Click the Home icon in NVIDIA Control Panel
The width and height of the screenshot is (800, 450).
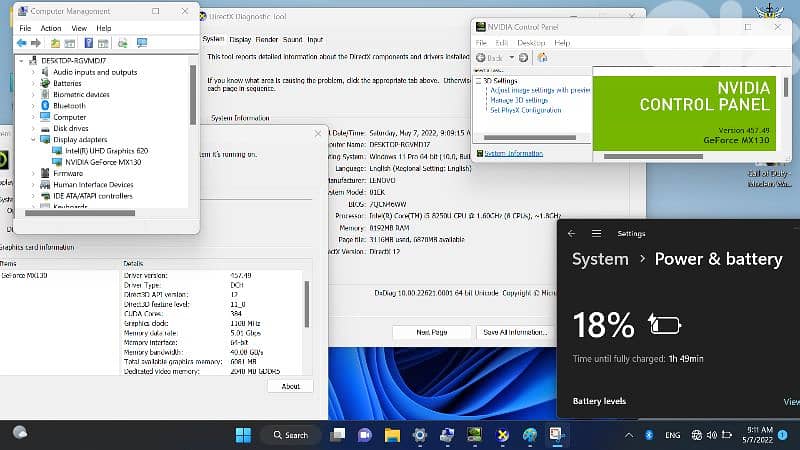542,58
